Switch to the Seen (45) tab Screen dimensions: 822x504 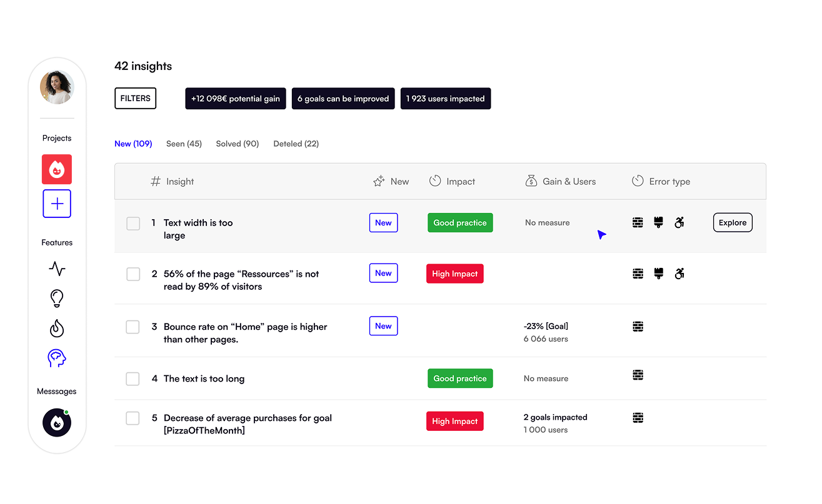(184, 144)
